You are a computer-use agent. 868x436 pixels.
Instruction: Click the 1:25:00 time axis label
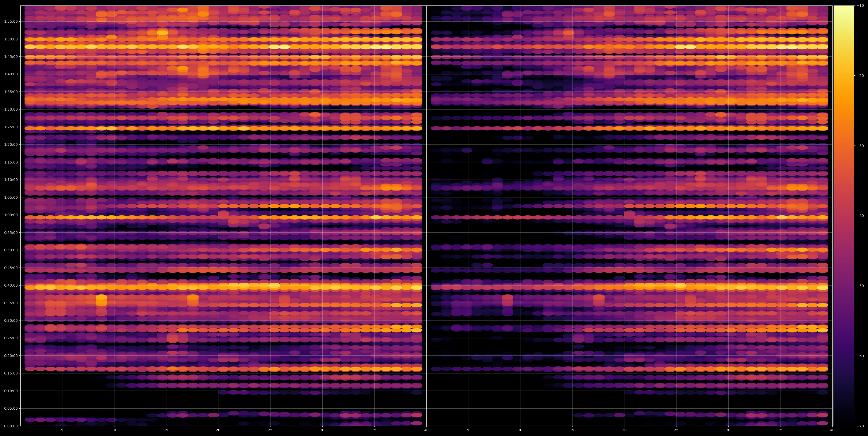click(x=11, y=127)
